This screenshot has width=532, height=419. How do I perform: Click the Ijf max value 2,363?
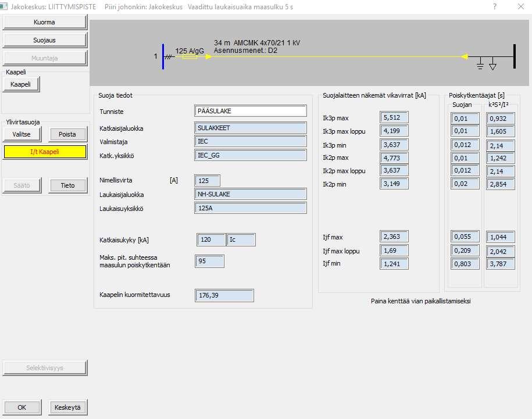(394, 237)
